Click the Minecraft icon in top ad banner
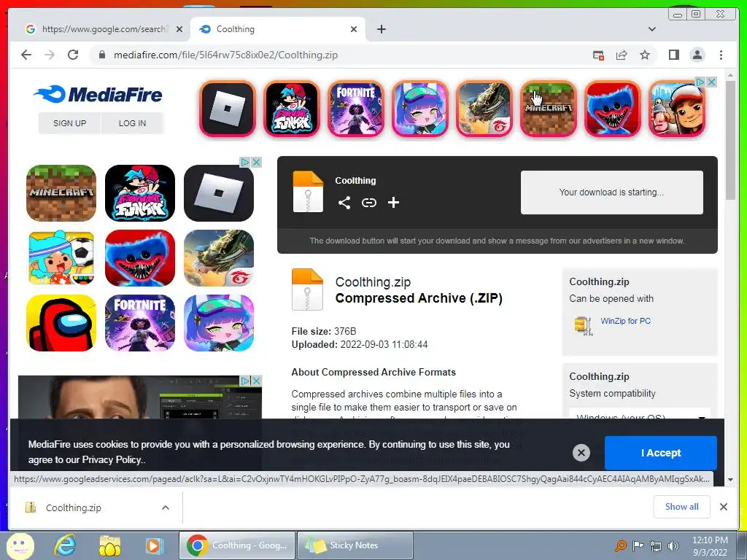Screen dimensions: 747x560 (x=549, y=109)
